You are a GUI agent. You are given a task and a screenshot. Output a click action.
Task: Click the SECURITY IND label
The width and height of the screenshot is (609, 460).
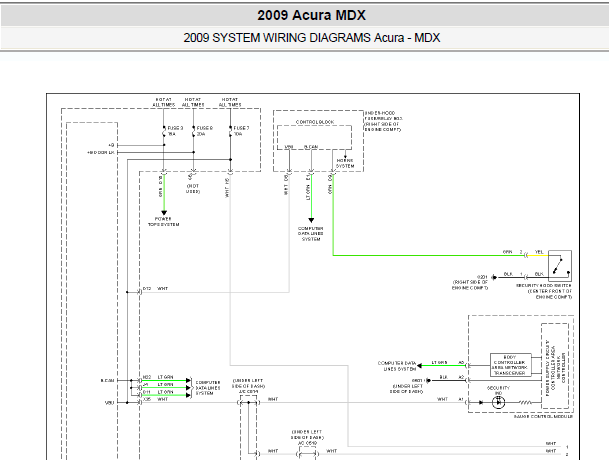498,390
